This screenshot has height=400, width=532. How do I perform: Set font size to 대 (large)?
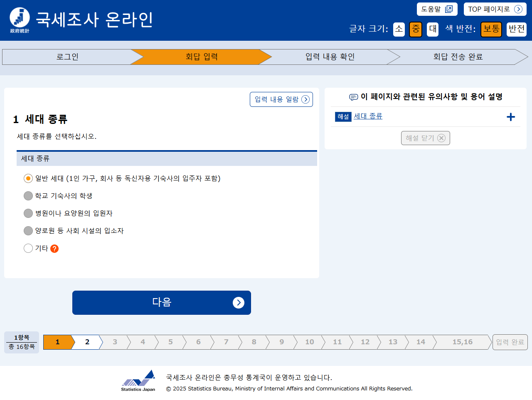pyautogui.click(x=432, y=29)
